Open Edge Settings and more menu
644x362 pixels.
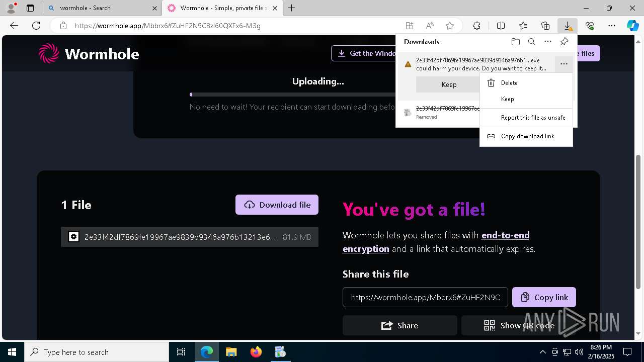point(612,26)
